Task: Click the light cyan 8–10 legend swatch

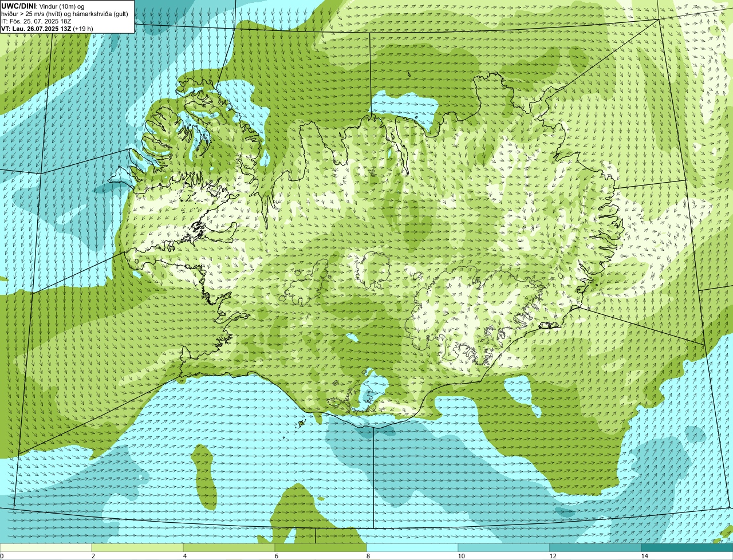Action: [412, 547]
